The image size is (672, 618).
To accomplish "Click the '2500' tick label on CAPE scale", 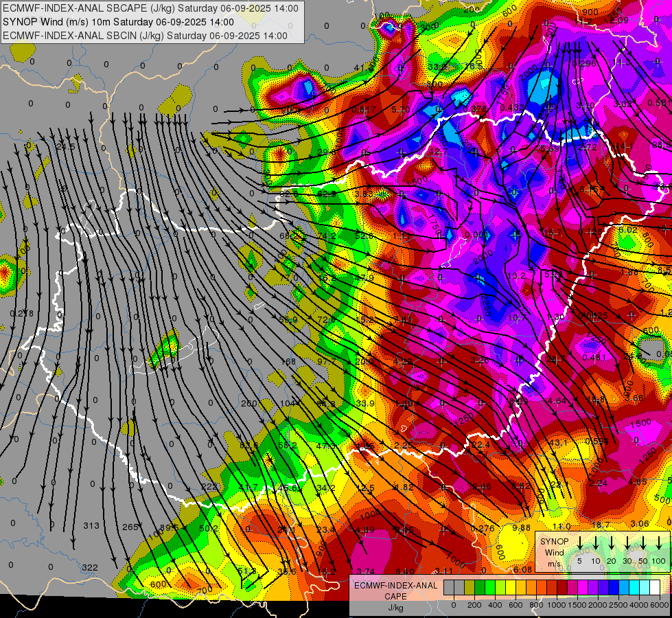I will (618, 605).
